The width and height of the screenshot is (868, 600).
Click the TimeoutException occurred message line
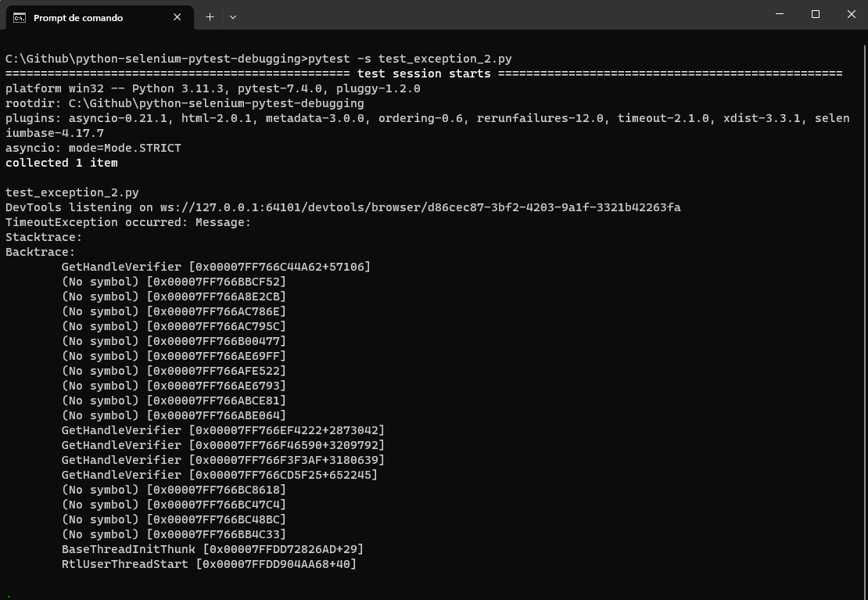[128, 222]
